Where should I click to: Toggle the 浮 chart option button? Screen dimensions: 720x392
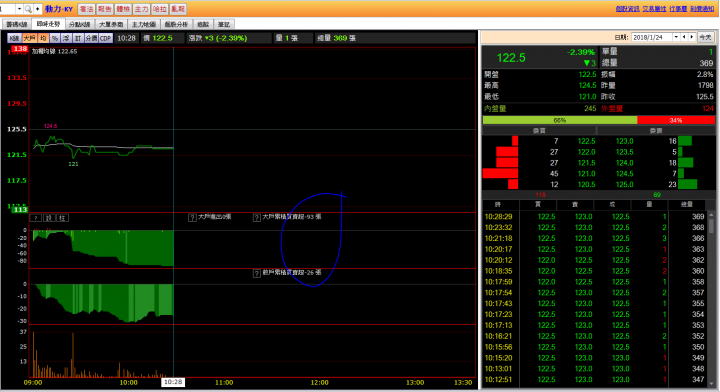[66, 38]
